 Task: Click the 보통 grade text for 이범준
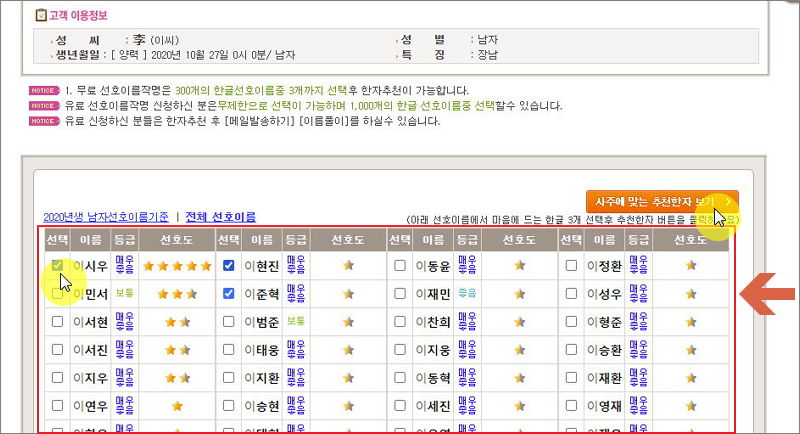(x=296, y=321)
